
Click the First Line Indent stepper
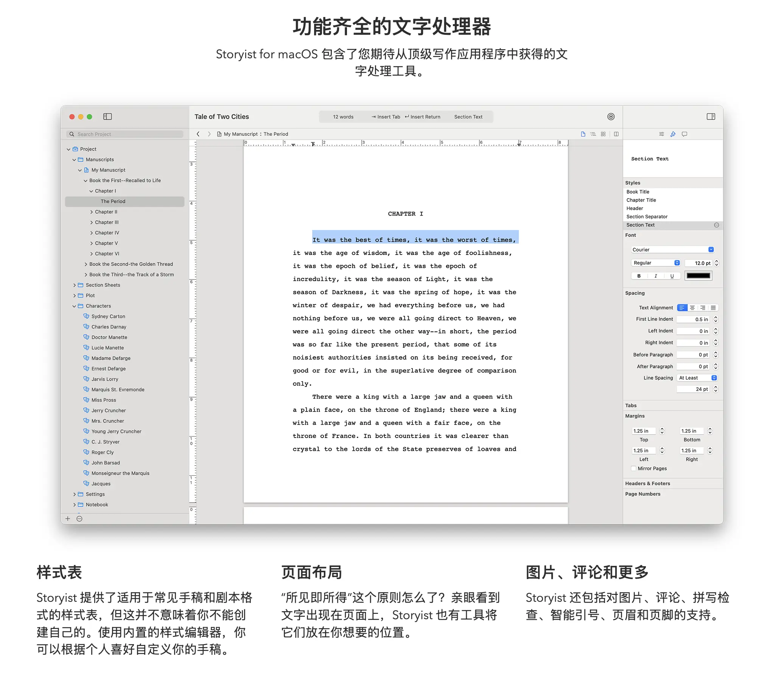(x=716, y=319)
